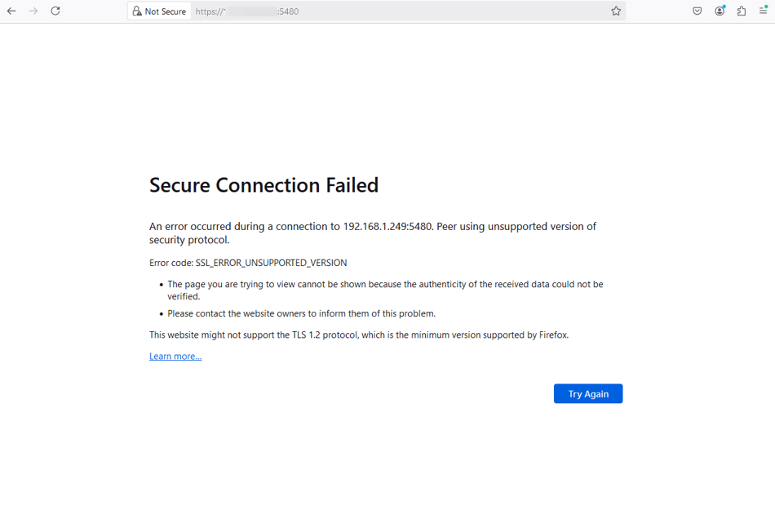The height and width of the screenshot is (532, 775).
Task: Click the port 5480 text in URL
Action: click(289, 11)
